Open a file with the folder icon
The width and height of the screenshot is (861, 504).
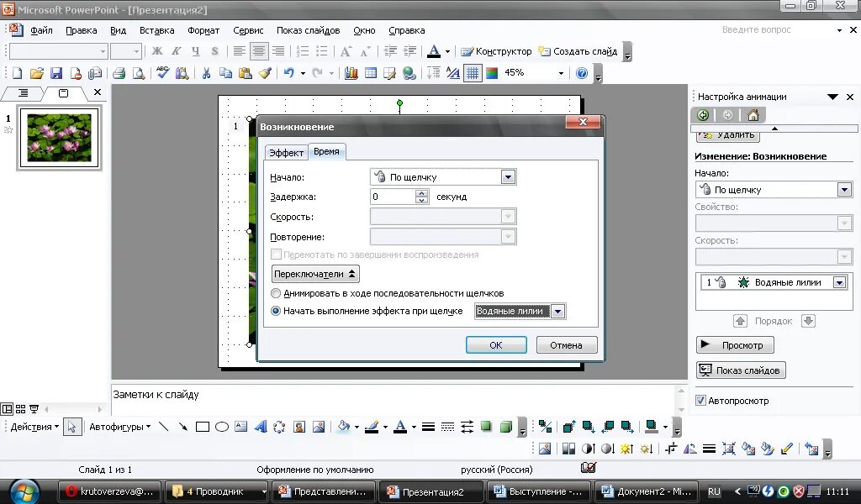[x=37, y=73]
